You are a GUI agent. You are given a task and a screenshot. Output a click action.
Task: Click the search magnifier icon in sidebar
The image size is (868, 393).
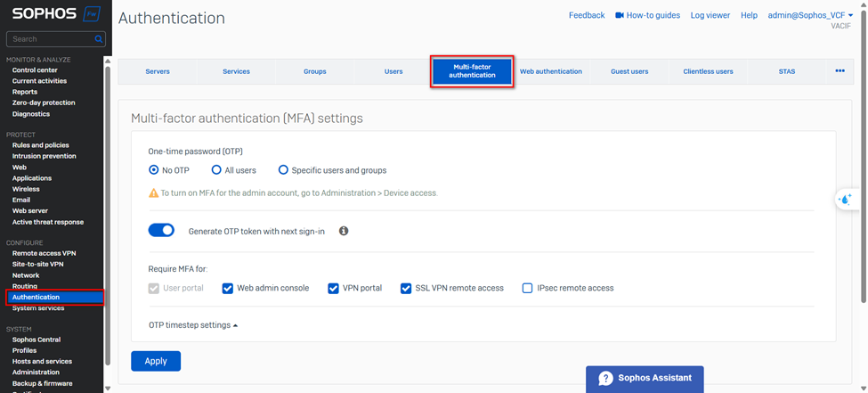[x=99, y=39]
